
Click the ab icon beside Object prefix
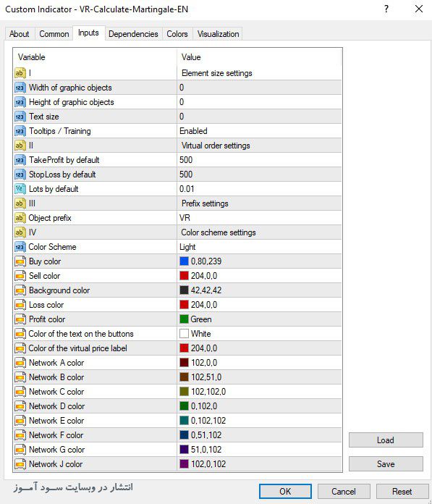click(x=20, y=218)
